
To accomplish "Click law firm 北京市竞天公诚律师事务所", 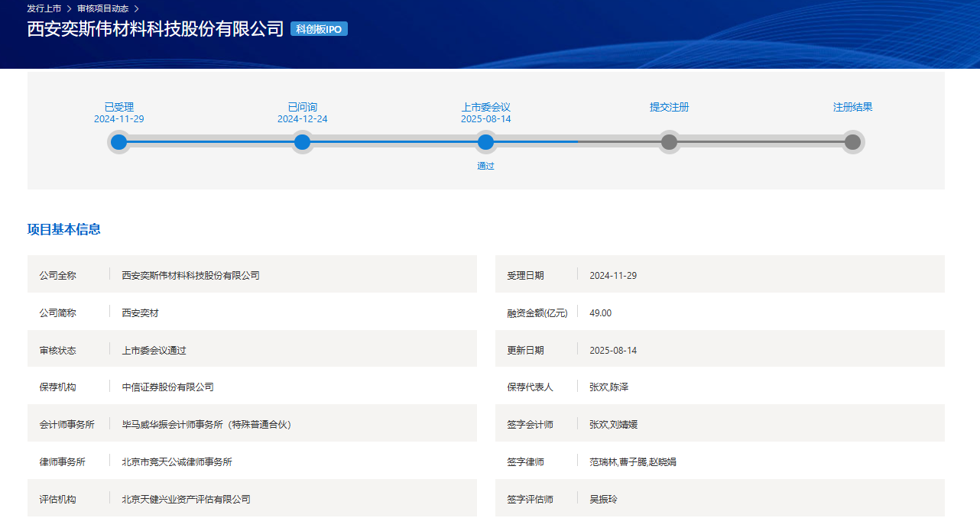I will click(x=177, y=462).
